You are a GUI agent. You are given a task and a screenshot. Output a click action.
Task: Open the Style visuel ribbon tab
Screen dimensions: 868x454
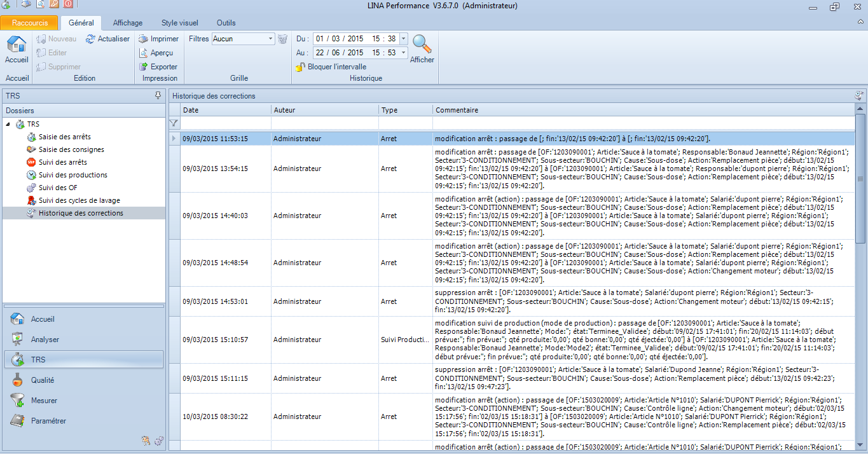pyautogui.click(x=180, y=23)
